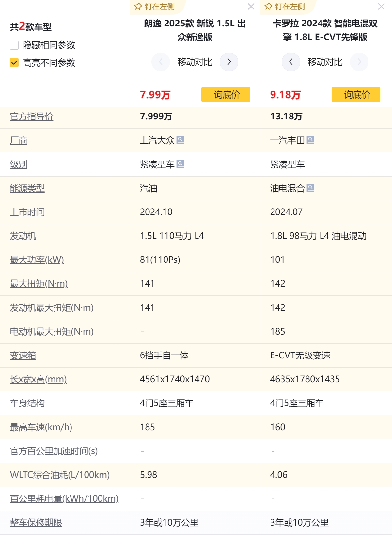Open 上市时间 parameter link

click(27, 212)
